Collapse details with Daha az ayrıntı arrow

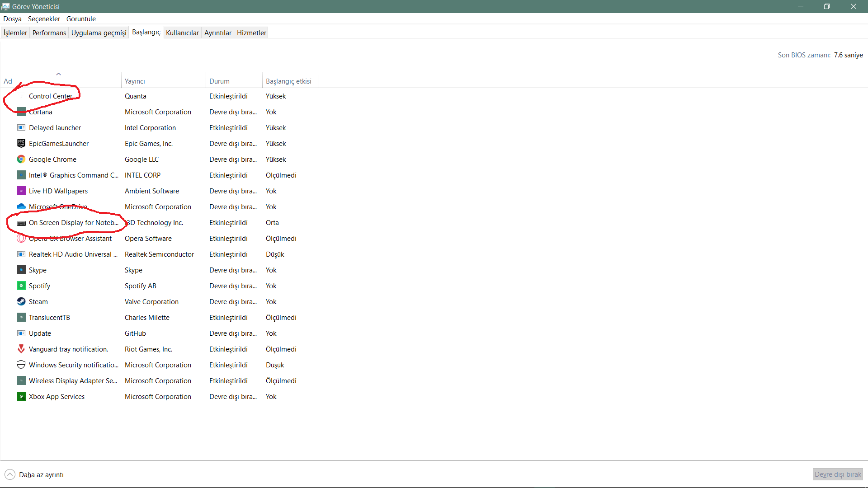pos(10,474)
